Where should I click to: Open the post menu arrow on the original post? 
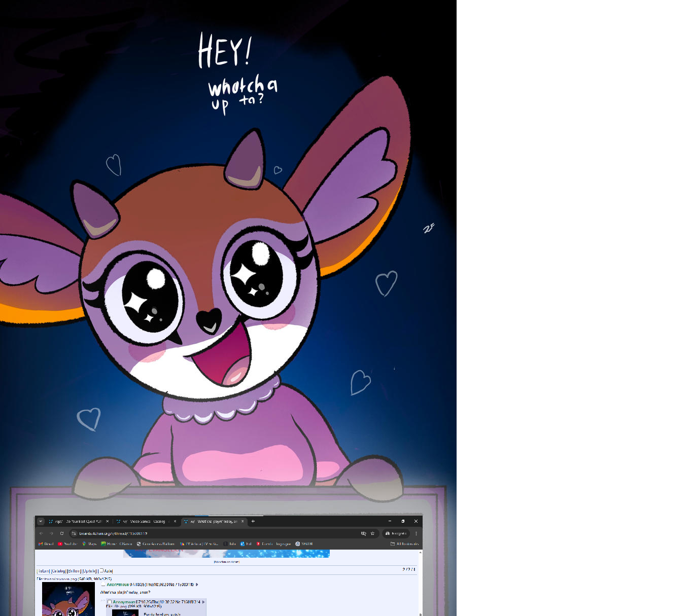(197, 585)
